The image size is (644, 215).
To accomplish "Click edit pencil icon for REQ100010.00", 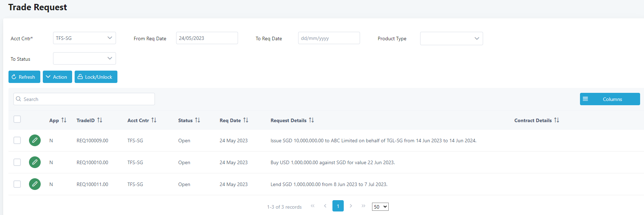I will (35, 162).
